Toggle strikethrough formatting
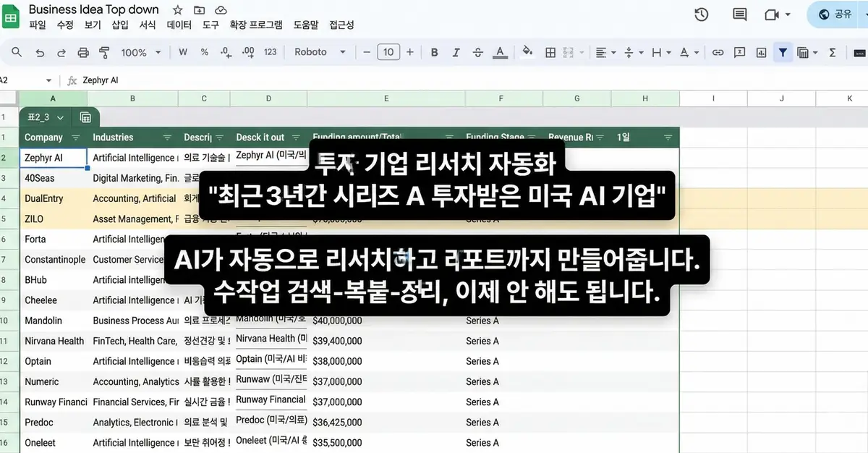 pyautogui.click(x=477, y=52)
